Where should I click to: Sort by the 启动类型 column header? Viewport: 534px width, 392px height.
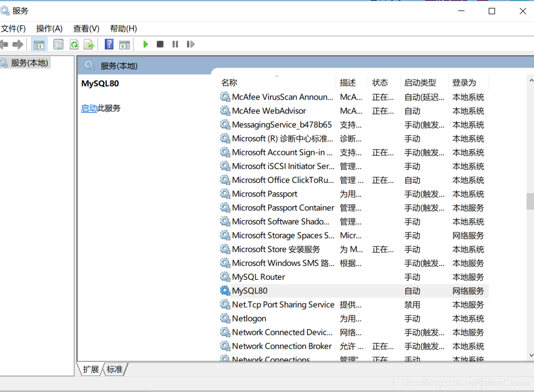coord(420,83)
